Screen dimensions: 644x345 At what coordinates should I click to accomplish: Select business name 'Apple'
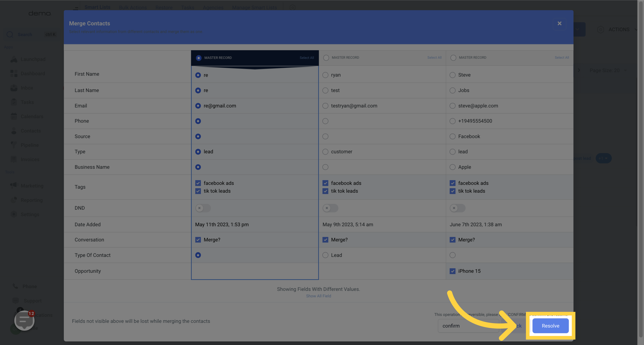(x=452, y=167)
